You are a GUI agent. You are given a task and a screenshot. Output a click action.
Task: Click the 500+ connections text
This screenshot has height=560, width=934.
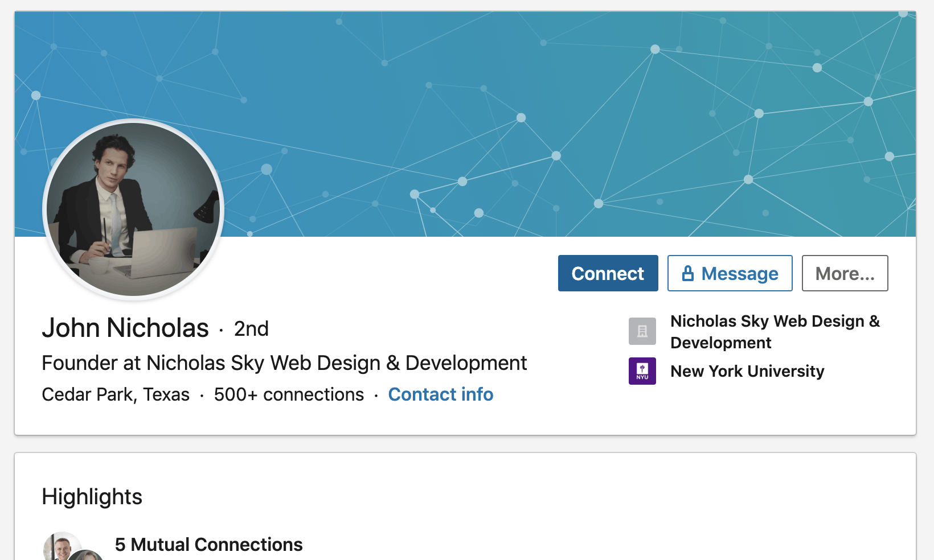pos(289,394)
